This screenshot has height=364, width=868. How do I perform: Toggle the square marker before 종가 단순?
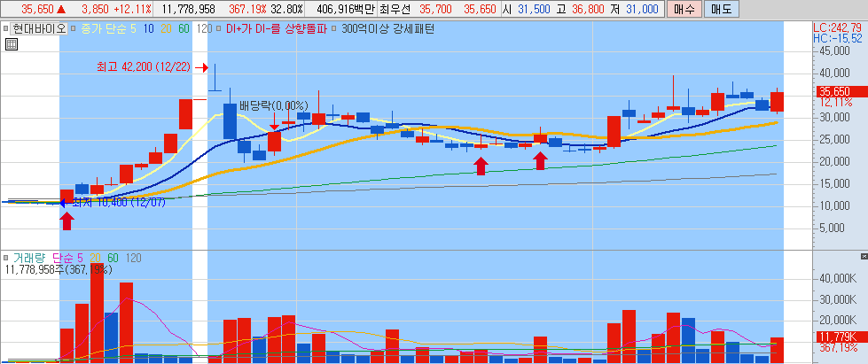coord(74,27)
